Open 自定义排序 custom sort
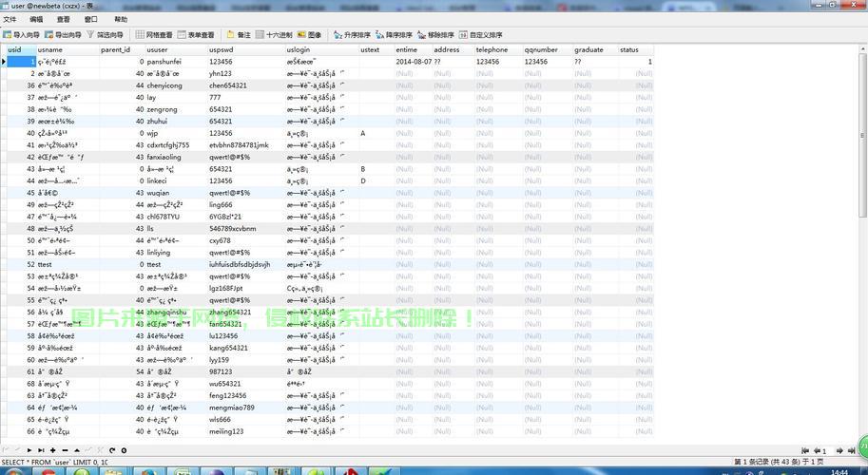The height and width of the screenshot is (475, 868). [480, 35]
